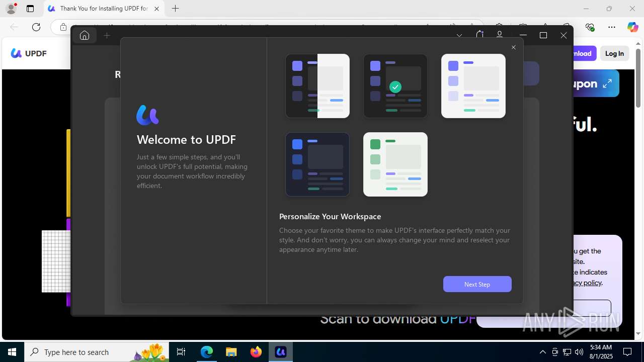This screenshot has height=362, width=644.
Task: Select the Thank You for Installing UPDF tab
Action: [x=104, y=9]
